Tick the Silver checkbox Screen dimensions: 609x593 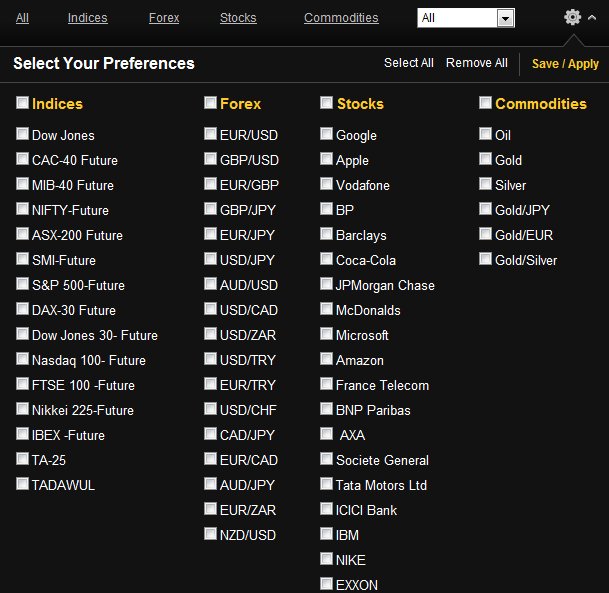(485, 184)
